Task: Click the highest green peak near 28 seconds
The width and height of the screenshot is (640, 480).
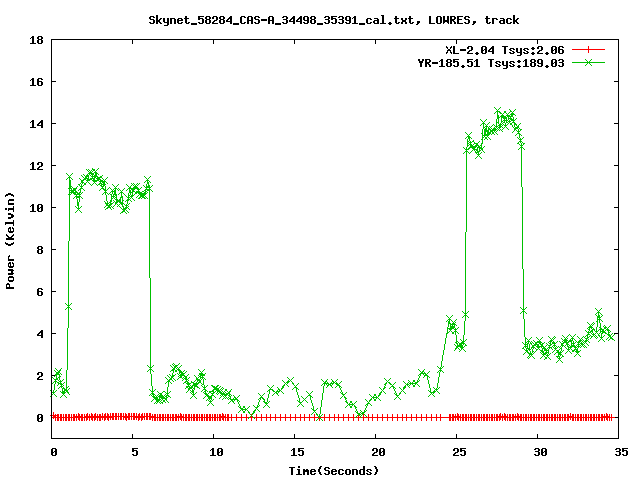Action: point(498,111)
